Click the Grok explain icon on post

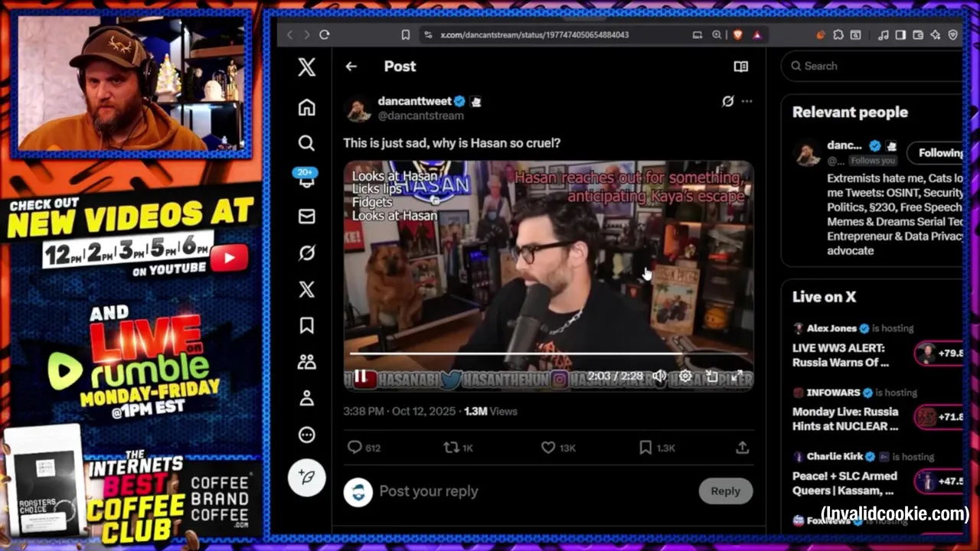(x=727, y=101)
